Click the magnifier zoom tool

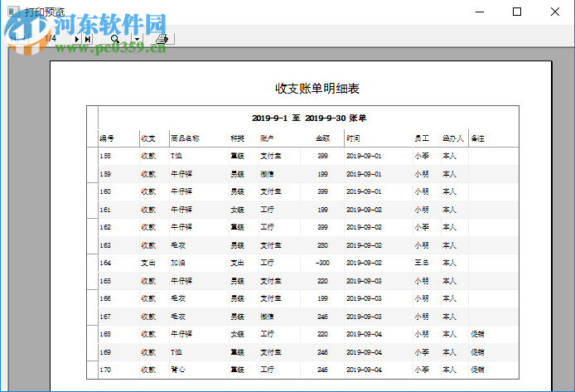coord(115,39)
